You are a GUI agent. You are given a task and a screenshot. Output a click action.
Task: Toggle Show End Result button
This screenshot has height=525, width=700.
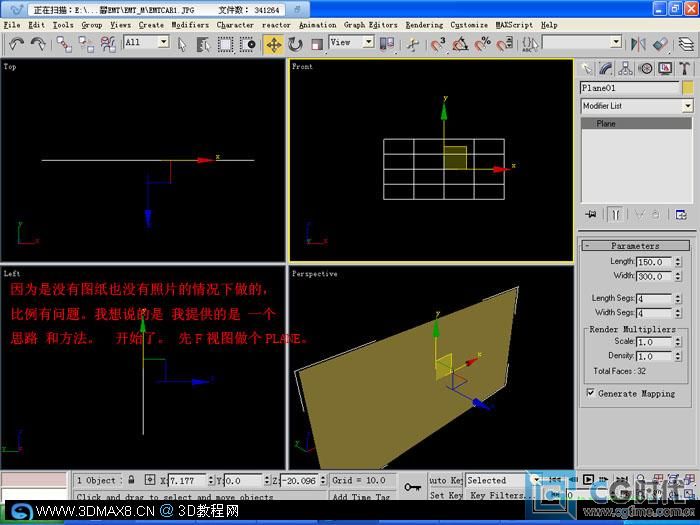tap(615, 215)
